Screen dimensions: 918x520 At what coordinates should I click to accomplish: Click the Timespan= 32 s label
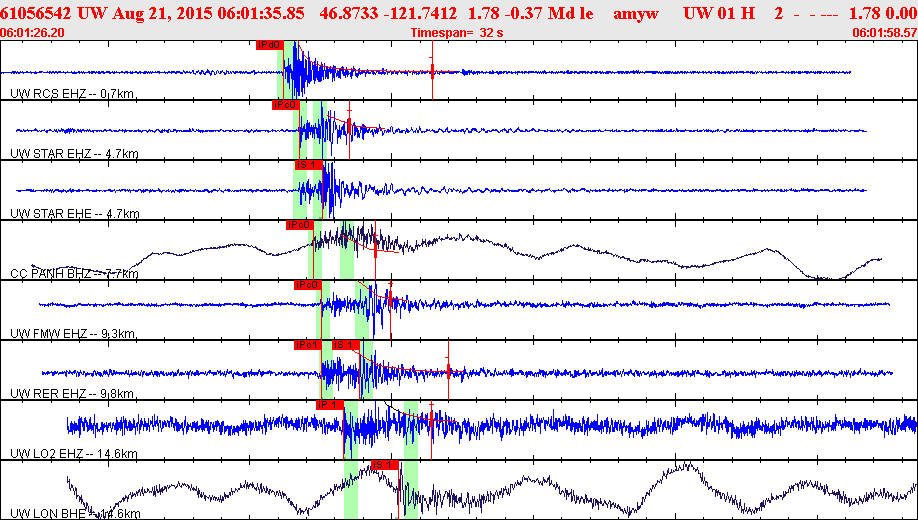(x=457, y=33)
